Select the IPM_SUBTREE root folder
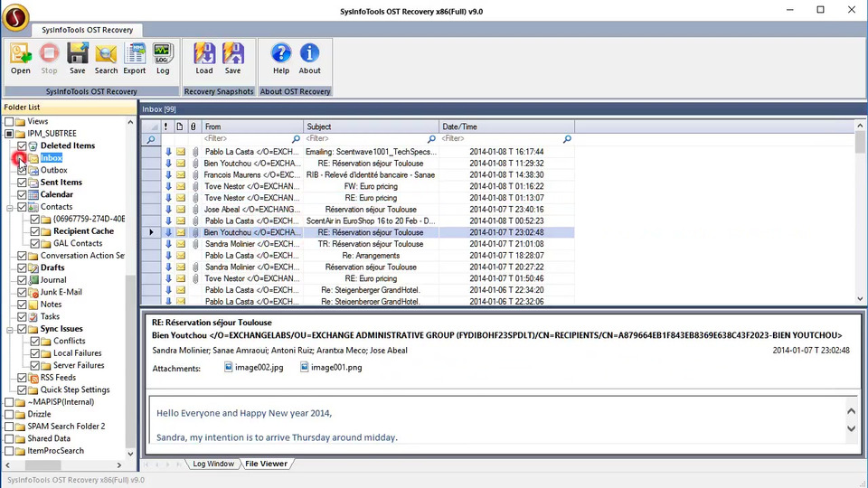Screen dimensions: 868x488 (52, 134)
